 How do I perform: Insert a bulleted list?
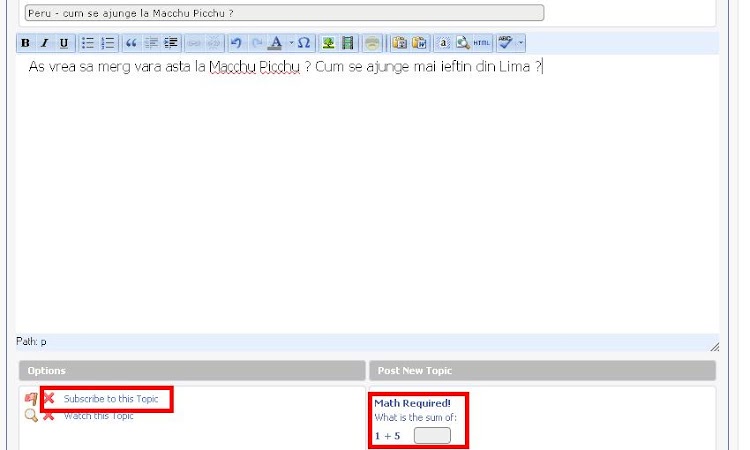tap(88, 43)
